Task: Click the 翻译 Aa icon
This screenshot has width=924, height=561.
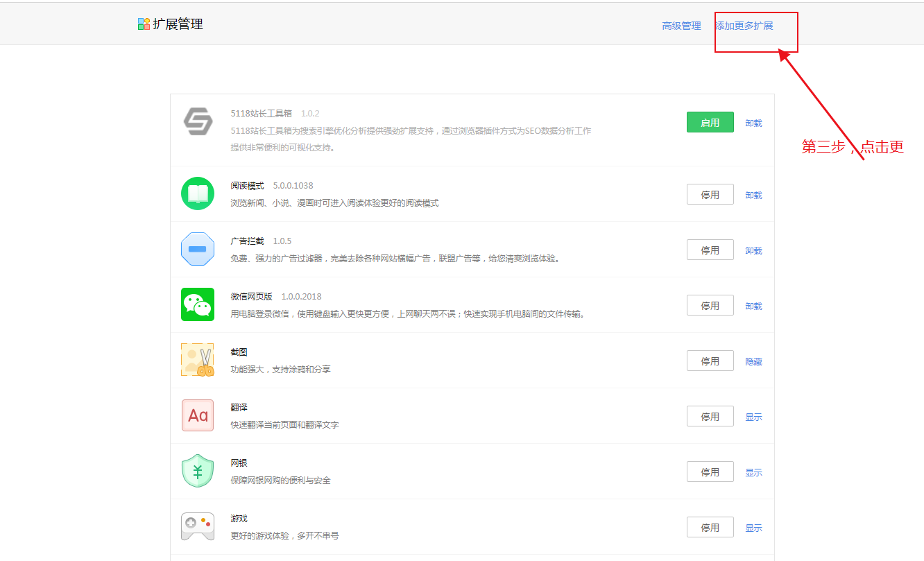Action: pos(198,415)
